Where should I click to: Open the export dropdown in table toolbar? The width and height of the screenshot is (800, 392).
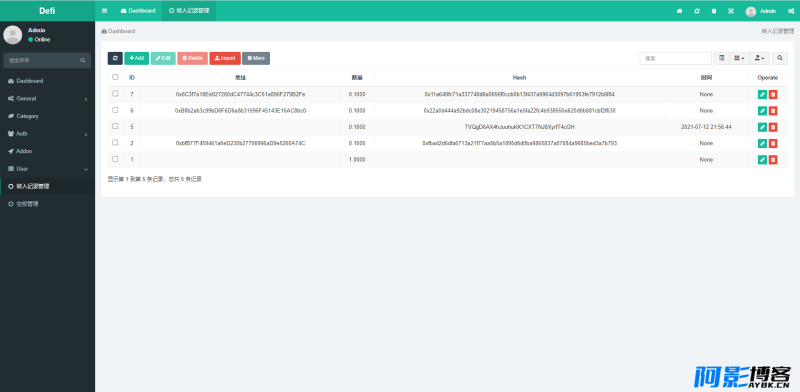point(760,58)
